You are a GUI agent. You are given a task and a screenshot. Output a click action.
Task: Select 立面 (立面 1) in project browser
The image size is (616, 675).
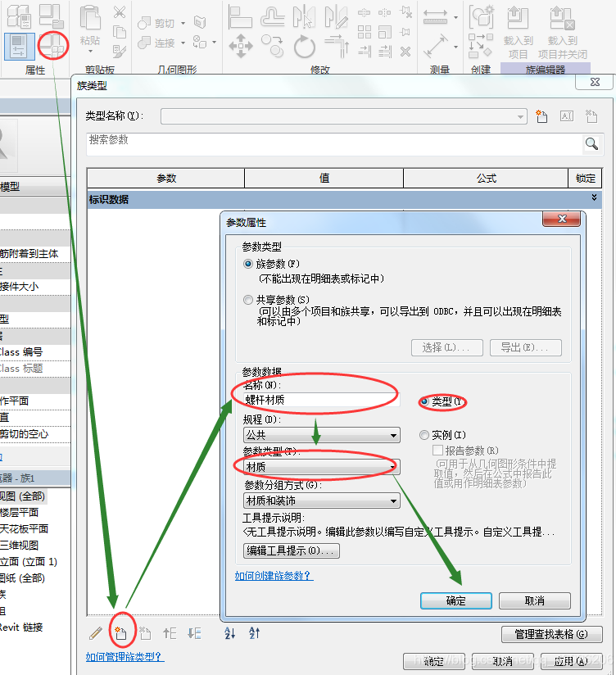pos(29,561)
